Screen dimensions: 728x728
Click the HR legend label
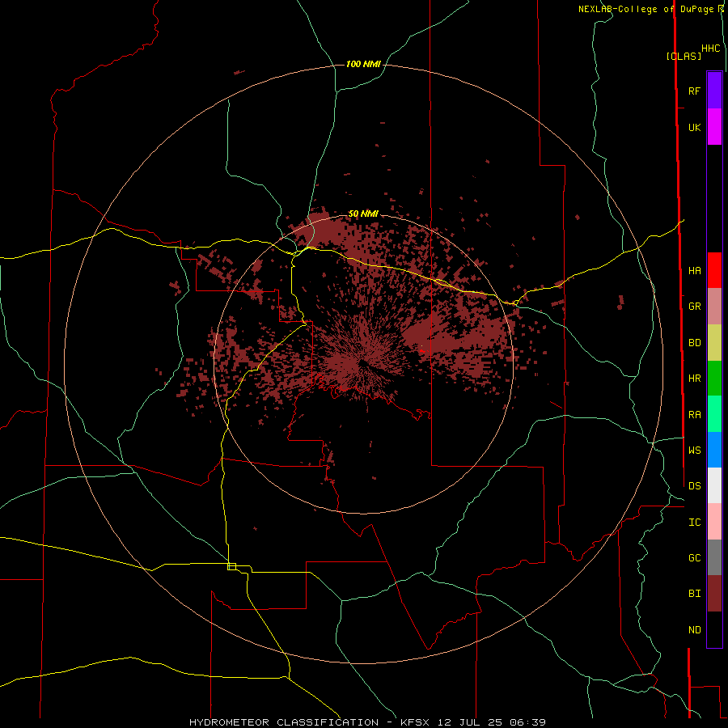[694, 379]
